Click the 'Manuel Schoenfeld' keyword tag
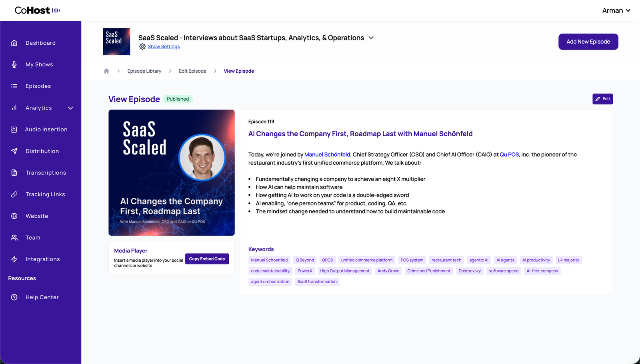Image resolution: width=640 pixels, height=364 pixels. 269,260
